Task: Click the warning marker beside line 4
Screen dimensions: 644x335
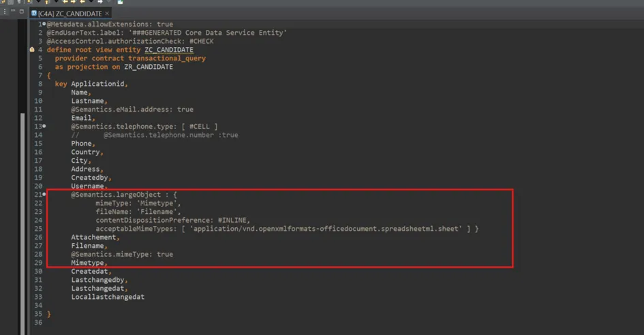Action: 32,50
